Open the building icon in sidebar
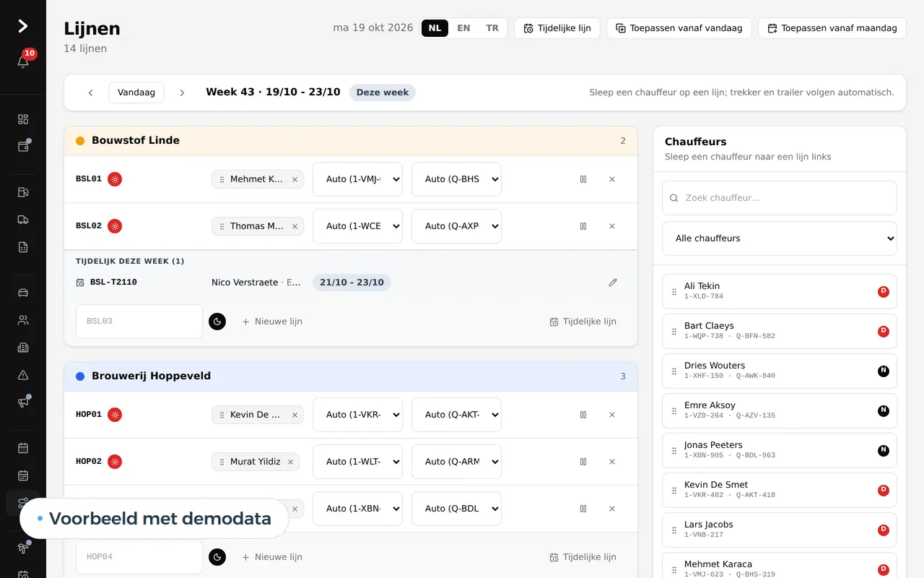Image resolution: width=924 pixels, height=578 pixels. [x=23, y=348]
